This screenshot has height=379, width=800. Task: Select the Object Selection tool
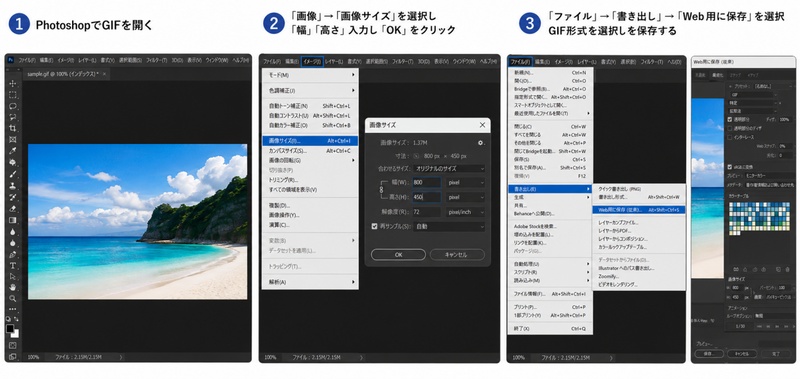[13, 117]
